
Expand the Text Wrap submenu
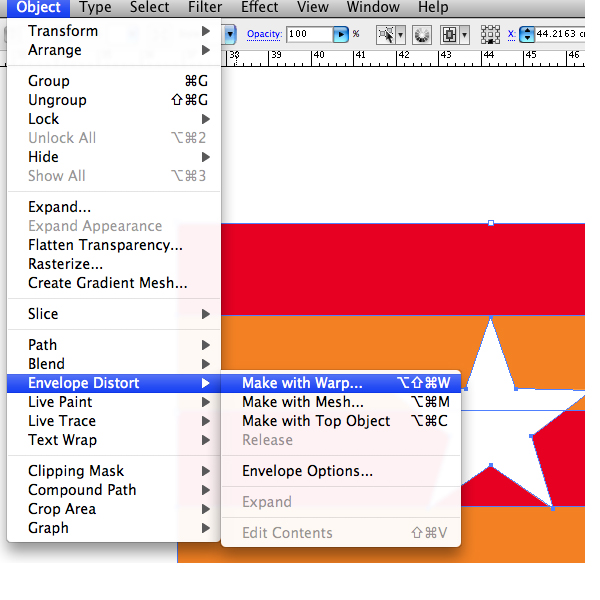click(114, 440)
